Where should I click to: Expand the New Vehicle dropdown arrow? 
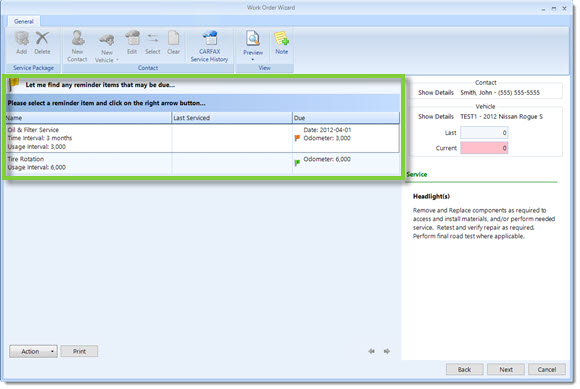117,60
